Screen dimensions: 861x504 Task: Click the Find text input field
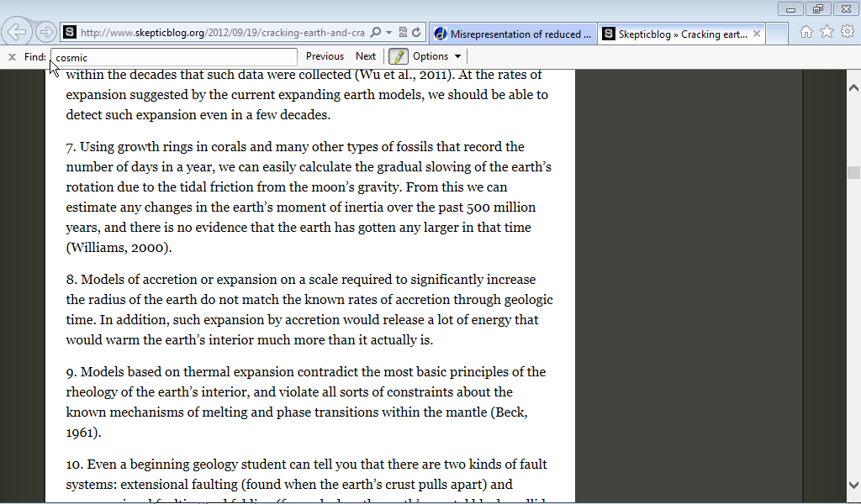click(173, 57)
